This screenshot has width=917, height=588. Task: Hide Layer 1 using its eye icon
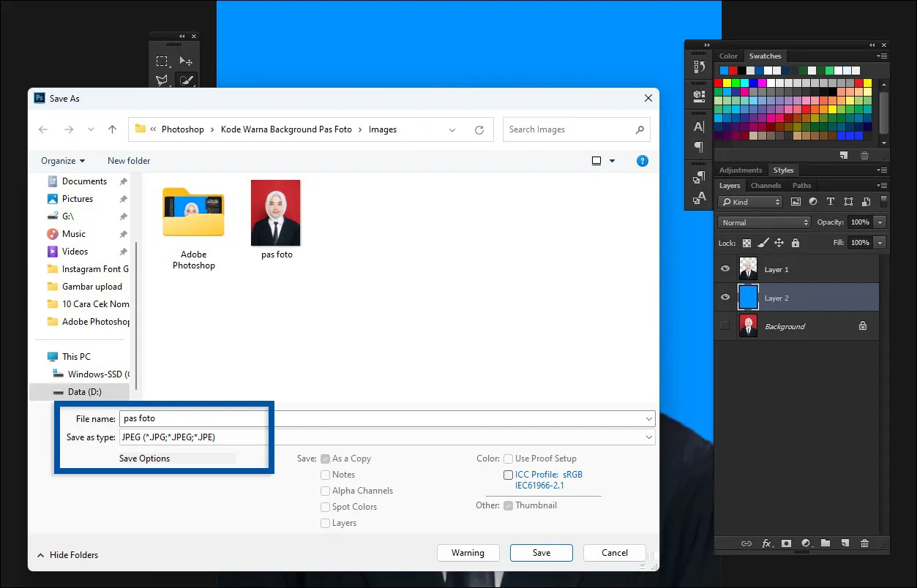click(x=725, y=269)
